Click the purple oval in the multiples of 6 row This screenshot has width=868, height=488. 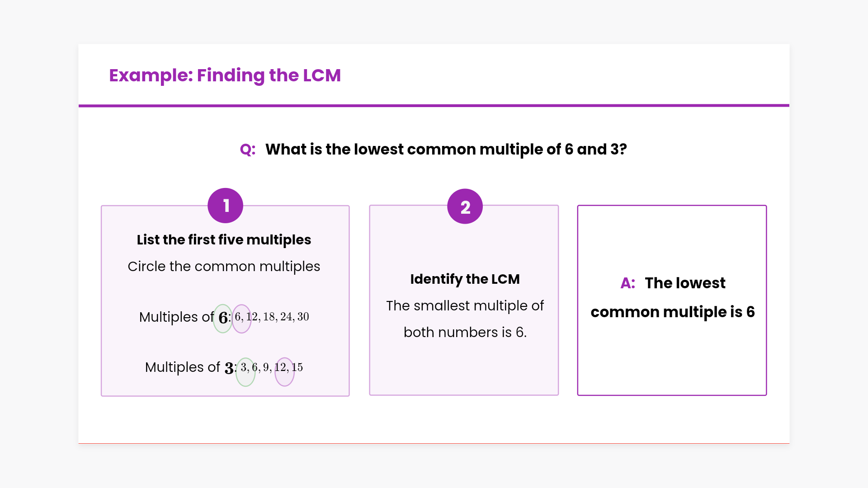point(242,319)
